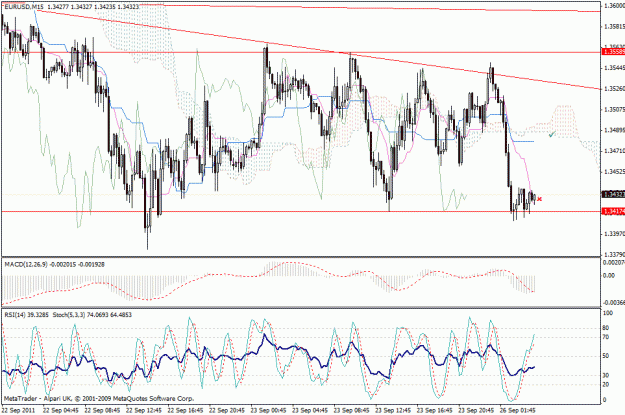Screen dimensions: 625x415
Task: Click the 1.34710 price axis label
Action: point(614,151)
